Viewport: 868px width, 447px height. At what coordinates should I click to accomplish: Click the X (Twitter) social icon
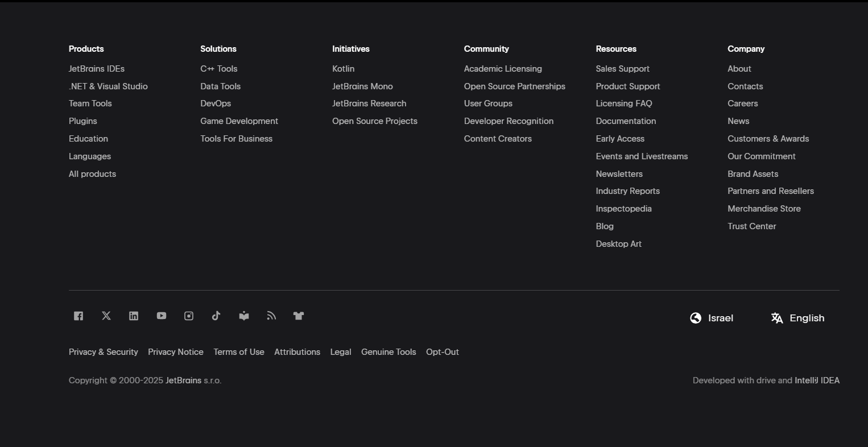(x=106, y=316)
